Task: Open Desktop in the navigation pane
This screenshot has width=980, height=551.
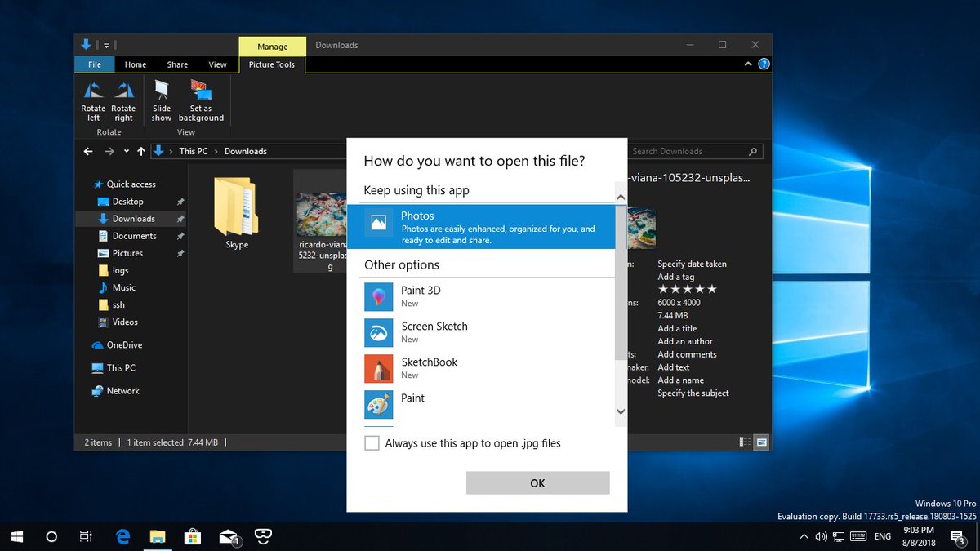Action: 127,202
